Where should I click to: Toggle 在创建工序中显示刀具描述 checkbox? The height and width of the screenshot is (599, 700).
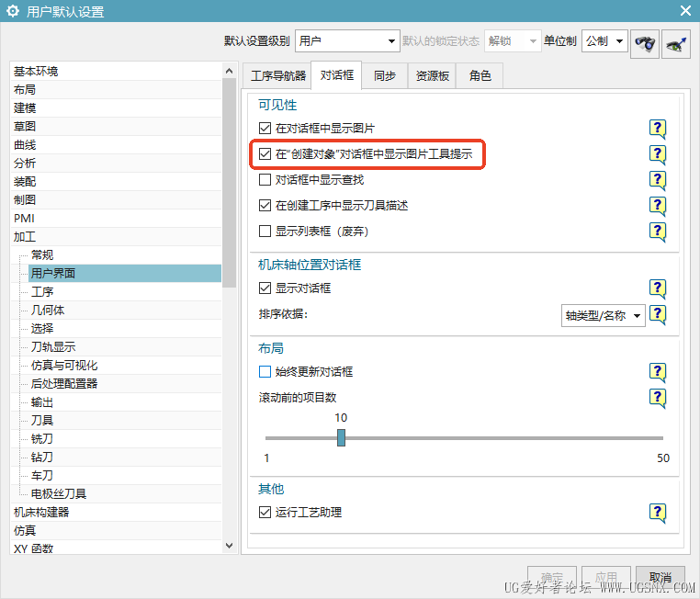tap(265, 205)
